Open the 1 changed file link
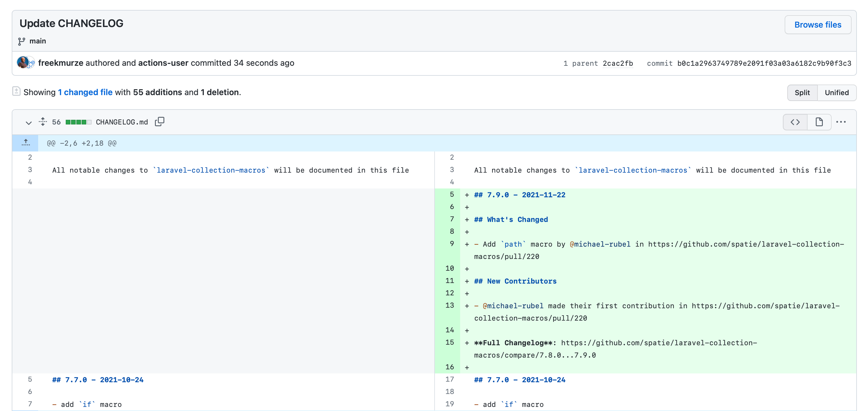This screenshot has width=868, height=411. tap(85, 92)
